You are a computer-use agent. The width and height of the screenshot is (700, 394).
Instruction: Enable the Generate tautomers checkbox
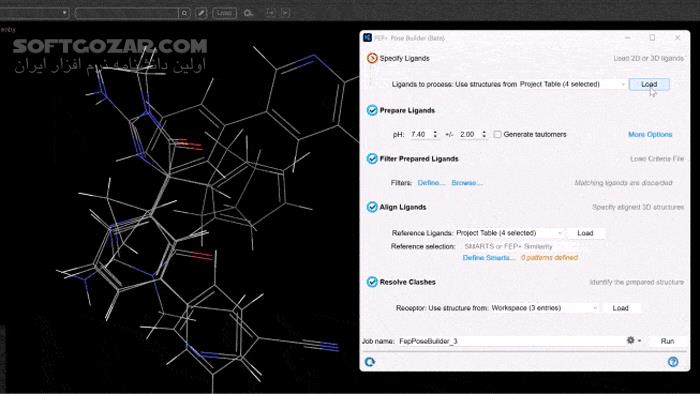498,134
